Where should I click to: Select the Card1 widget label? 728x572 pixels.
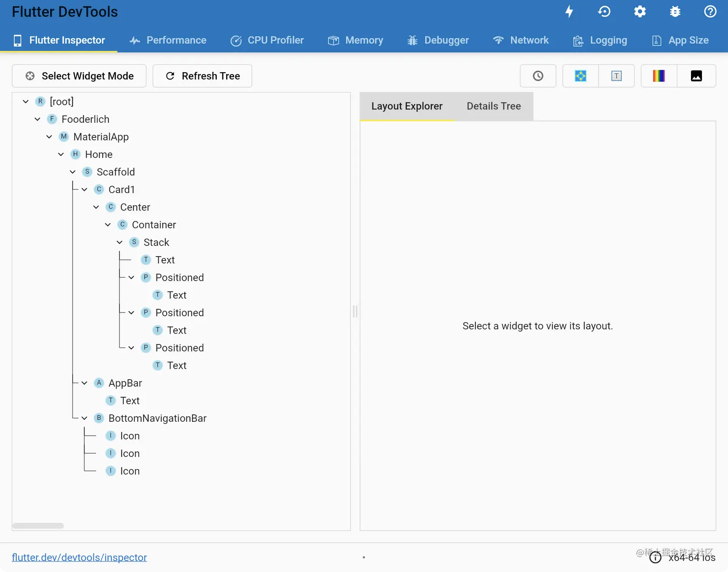(x=122, y=190)
